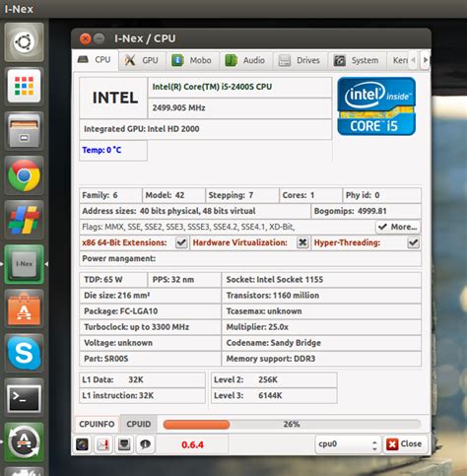Viewport: 467px width, 476px height.
Task: Click the Part: SR00S field
Action: click(150, 359)
